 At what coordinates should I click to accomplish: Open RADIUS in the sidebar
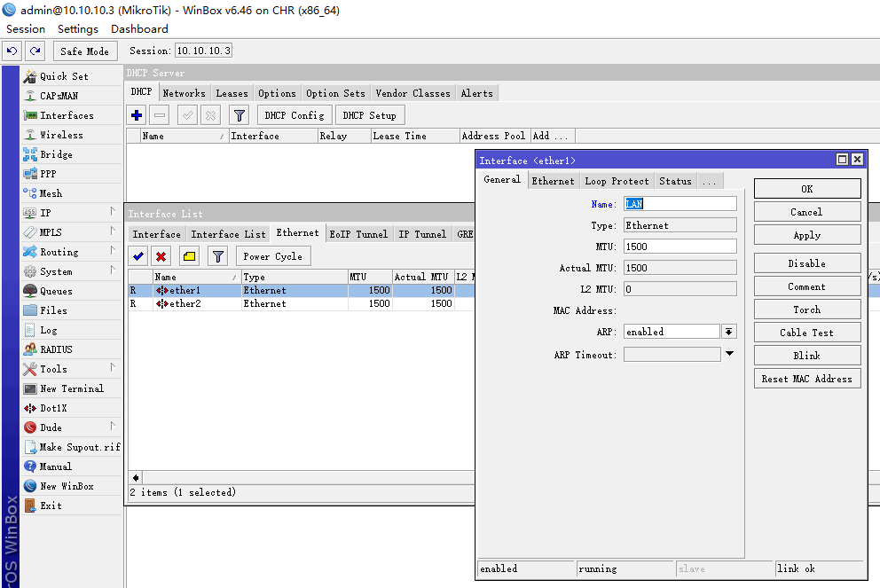tap(56, 349)
